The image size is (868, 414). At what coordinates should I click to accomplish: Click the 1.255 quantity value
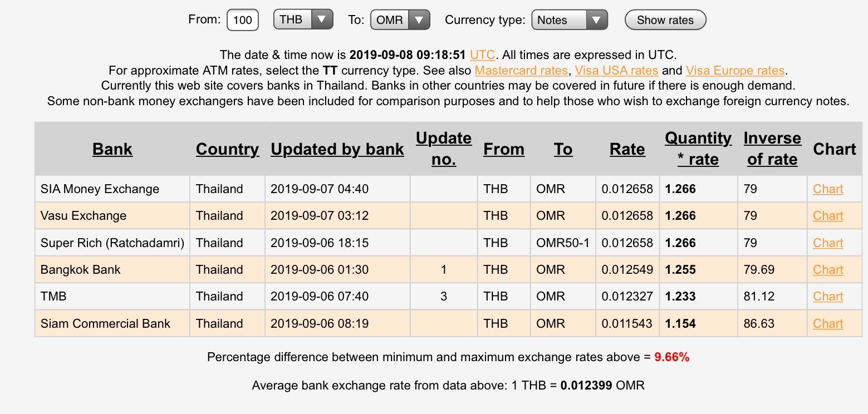[x=680, y=269]
